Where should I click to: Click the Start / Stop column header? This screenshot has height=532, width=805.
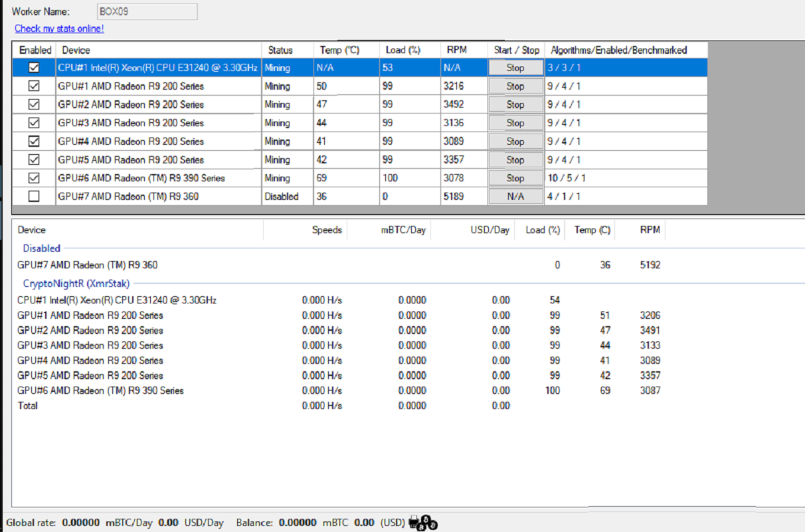coord(516,50)
